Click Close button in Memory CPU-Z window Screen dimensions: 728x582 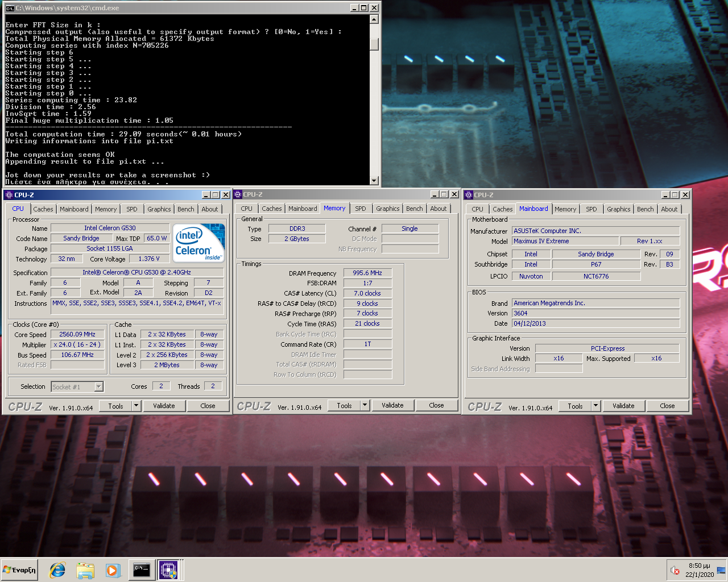437,405
